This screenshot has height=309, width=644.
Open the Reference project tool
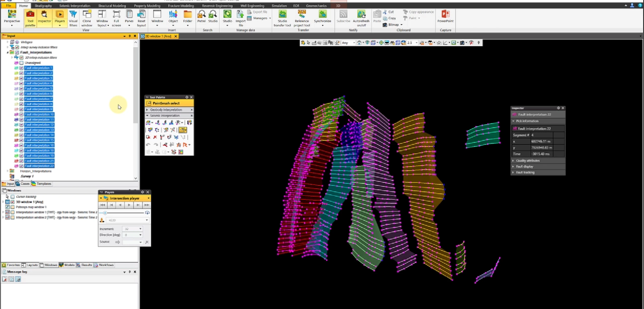302,18
